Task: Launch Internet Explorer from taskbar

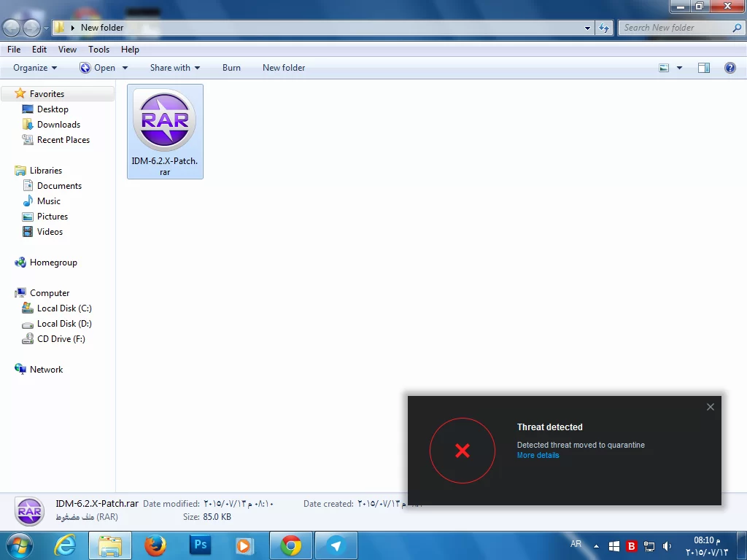Action: [x=65, y=545]
